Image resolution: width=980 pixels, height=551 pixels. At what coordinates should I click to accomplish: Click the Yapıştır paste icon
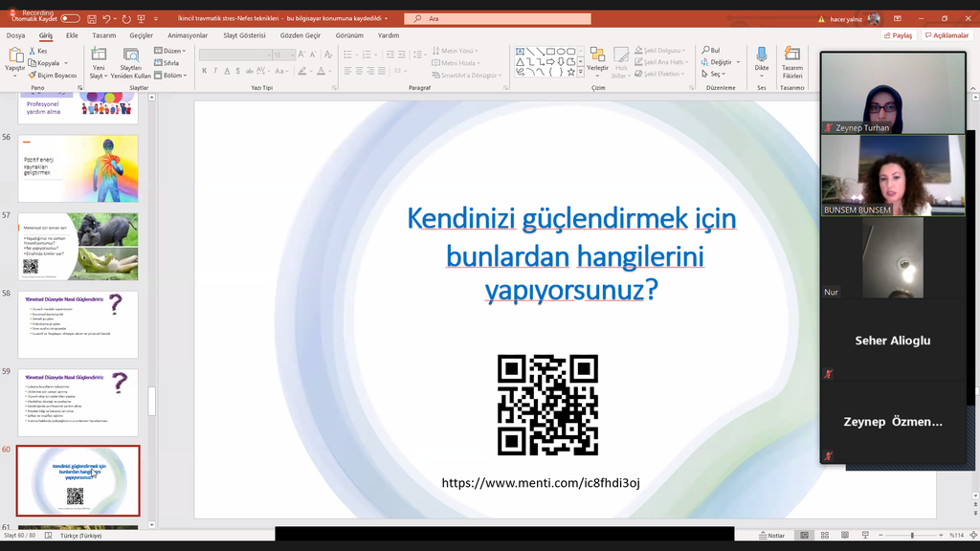point(14,56)
